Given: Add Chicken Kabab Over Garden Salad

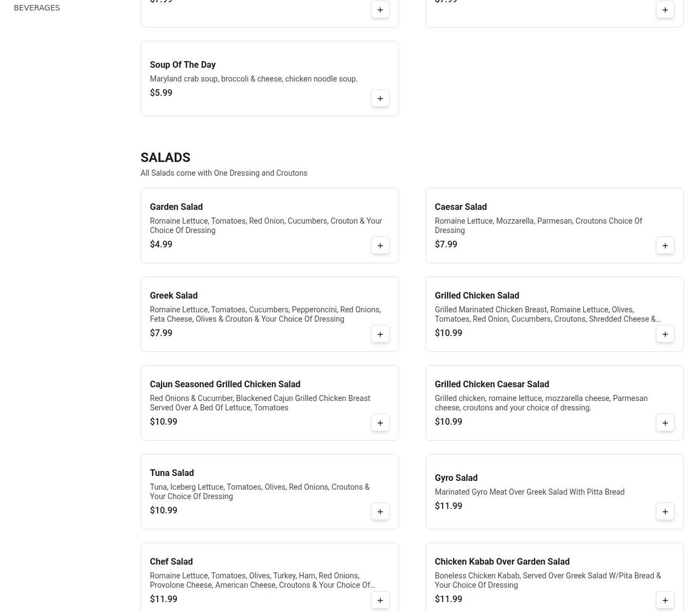Looking at the screenshot, I should (x=665, y=600).
